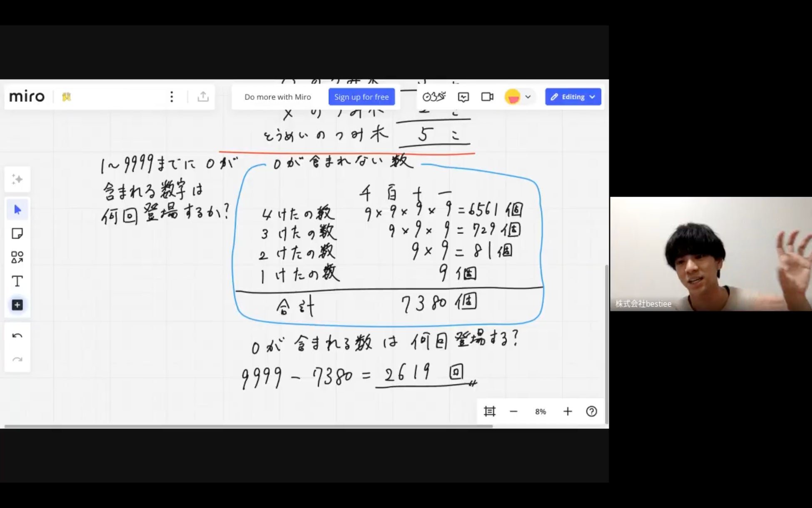Viewport: 812px width, 508px height.
Task: Zoom out with the minus button
Action: (x=513, y=411)
